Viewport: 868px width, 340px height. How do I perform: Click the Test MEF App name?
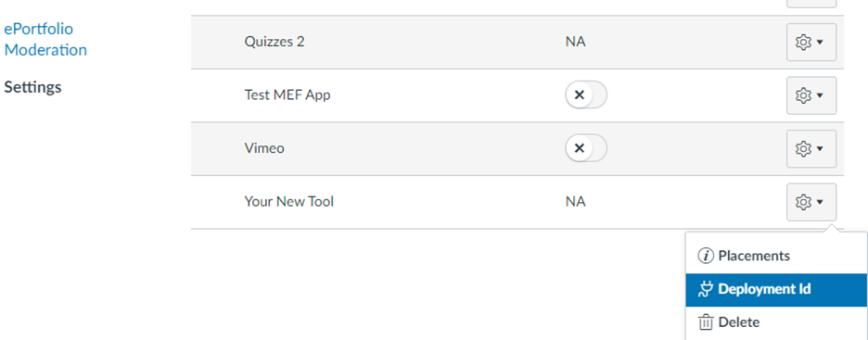click(287, 95)
